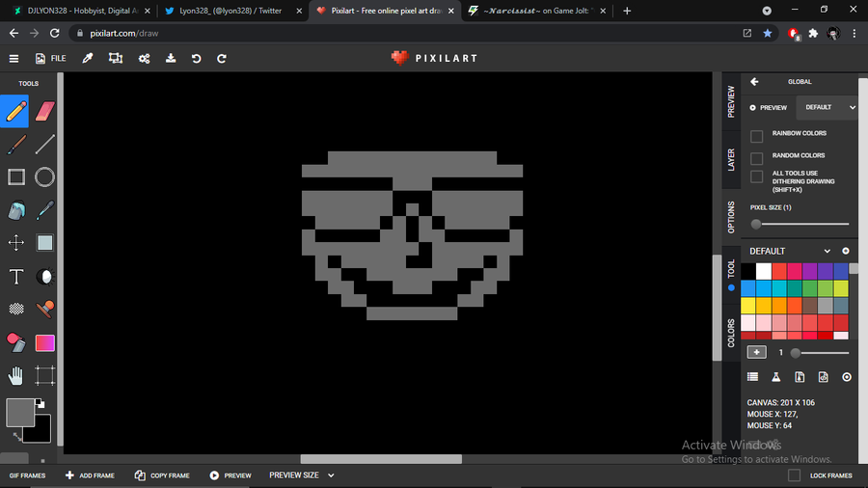Select the Color Picker eyedropper tool
This screenshot has width=868, height=488.
coord(44,210)
